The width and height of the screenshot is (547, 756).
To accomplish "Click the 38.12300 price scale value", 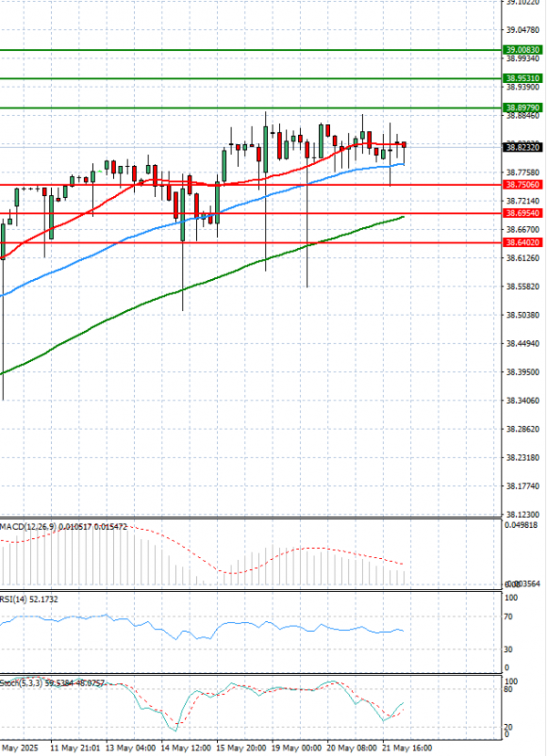I will 523,514.
